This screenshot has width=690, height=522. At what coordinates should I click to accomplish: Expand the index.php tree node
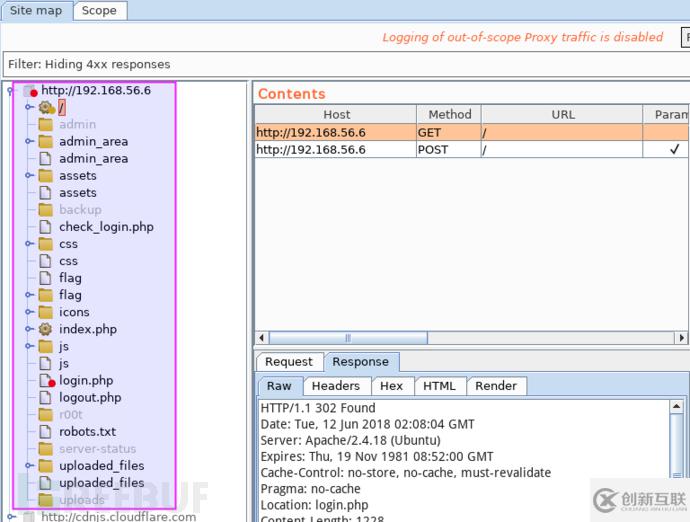[x=29, y=329]
